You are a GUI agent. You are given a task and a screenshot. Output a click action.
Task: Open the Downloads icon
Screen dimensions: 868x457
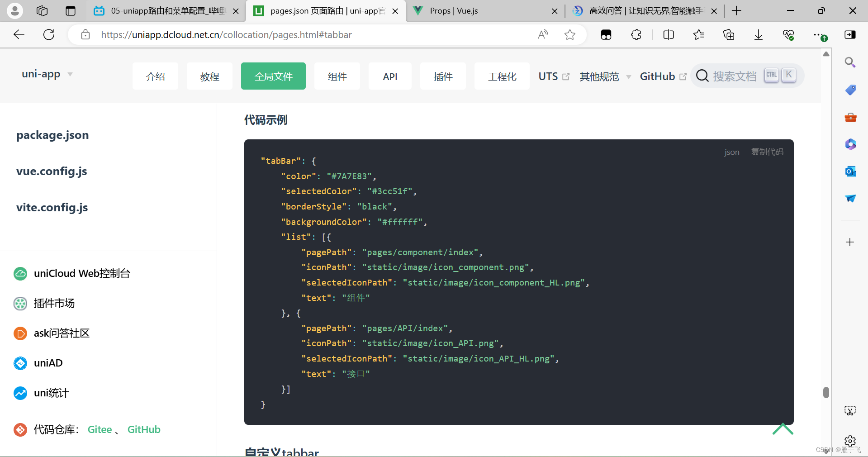coord(759,35)
